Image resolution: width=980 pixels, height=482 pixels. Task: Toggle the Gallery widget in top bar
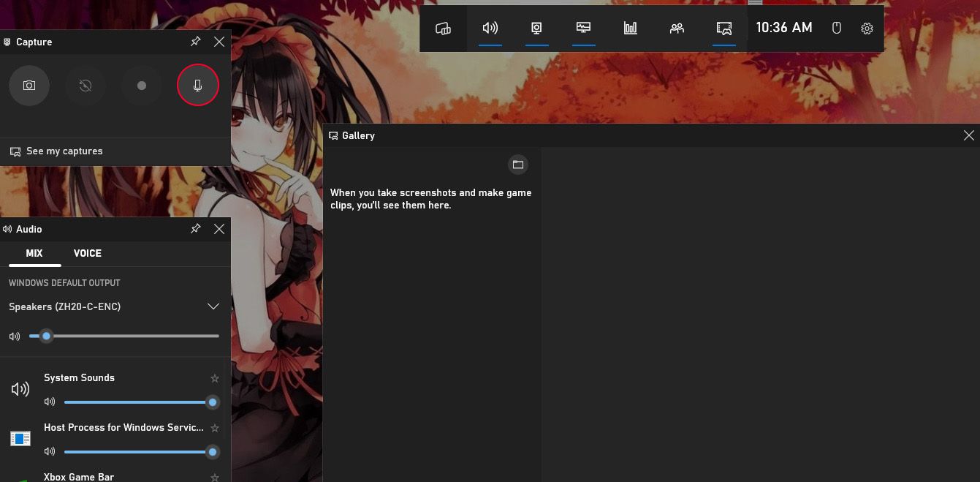(x=723, y=29)
